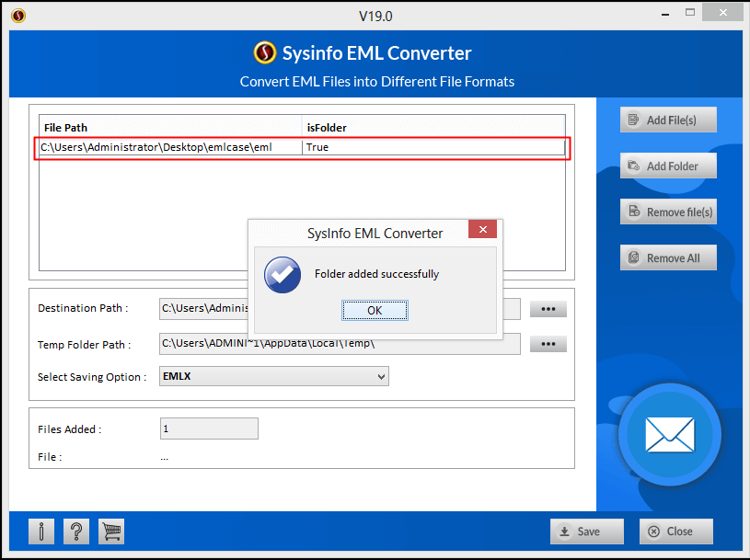The width and height of the screenshot is (750, 560).
Task: Click the help question mark icon
Action: point(76,531)
